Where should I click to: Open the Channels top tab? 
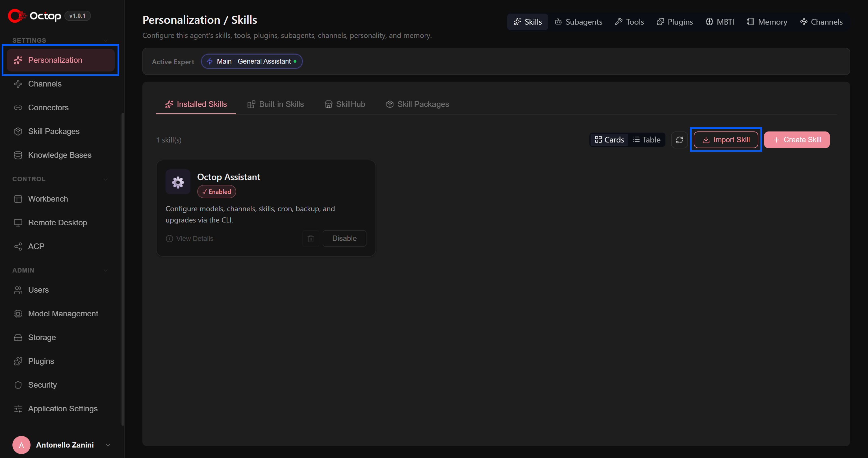tap(821, 22)
